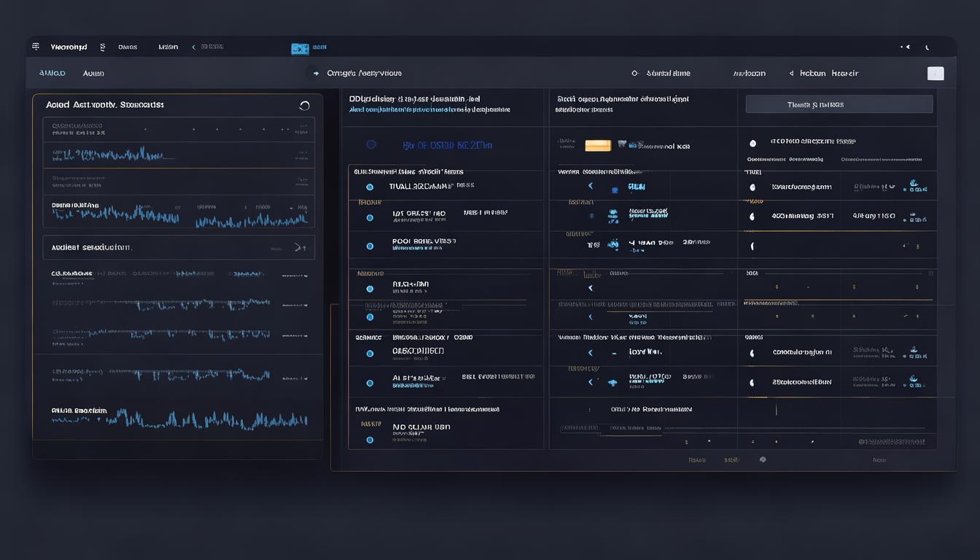Click the bottom waveform track in the activity panel
This screenshot has width=980, height=560.
pyautogui.click(x=179, y=419)
